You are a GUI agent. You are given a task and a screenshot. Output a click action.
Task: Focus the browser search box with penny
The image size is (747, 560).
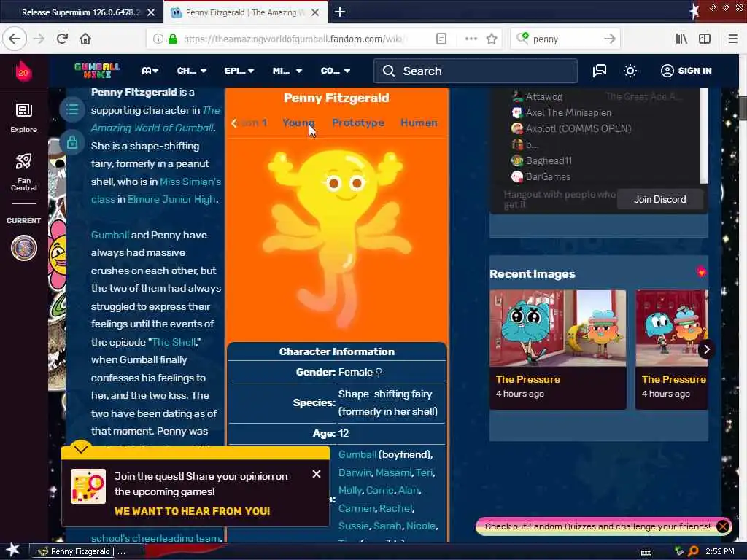pos(565,39)
